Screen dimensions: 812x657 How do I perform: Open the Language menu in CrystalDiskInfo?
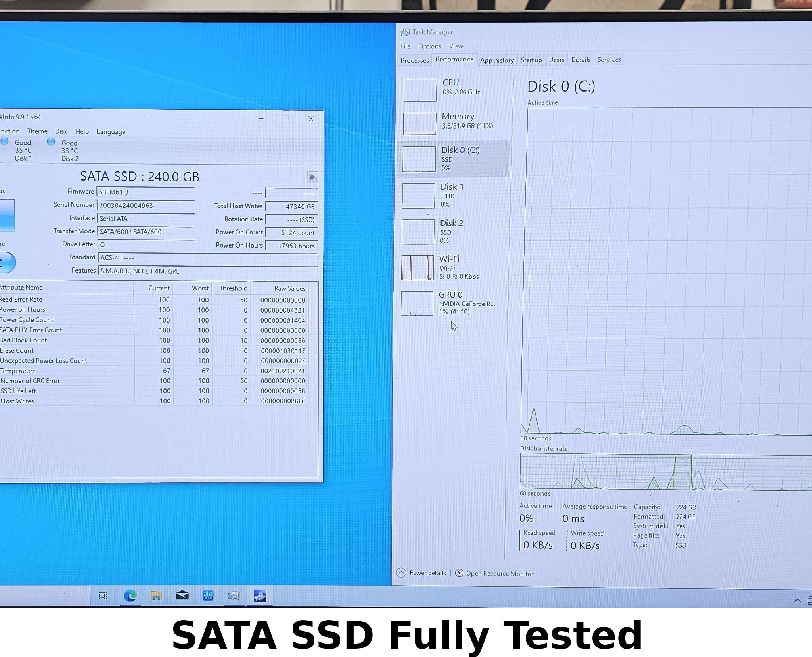coord(111,132)
